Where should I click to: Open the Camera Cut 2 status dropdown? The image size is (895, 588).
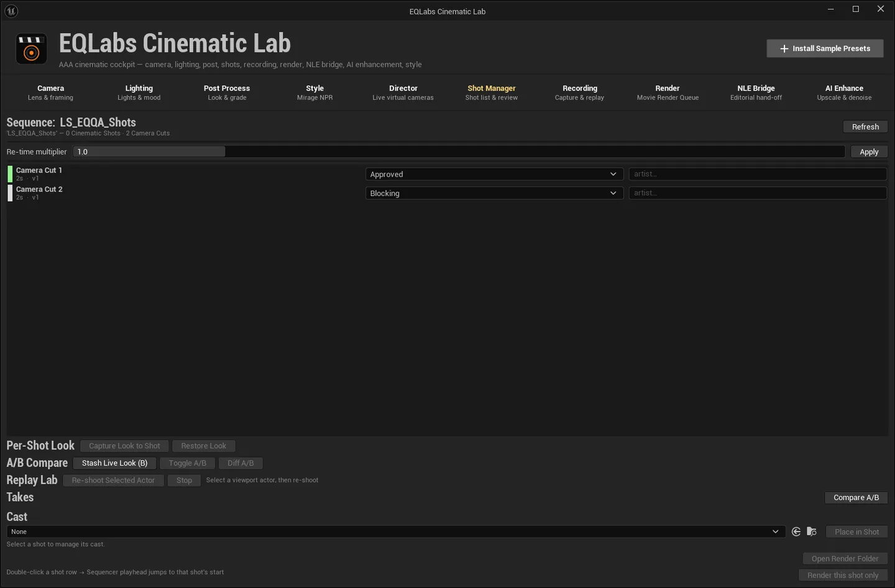pos(494,193)
